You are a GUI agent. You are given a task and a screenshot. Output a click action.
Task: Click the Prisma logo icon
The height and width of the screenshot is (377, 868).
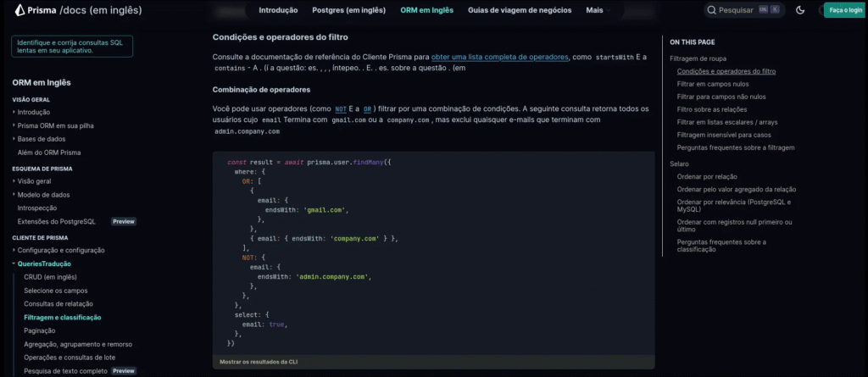point(20,10)
